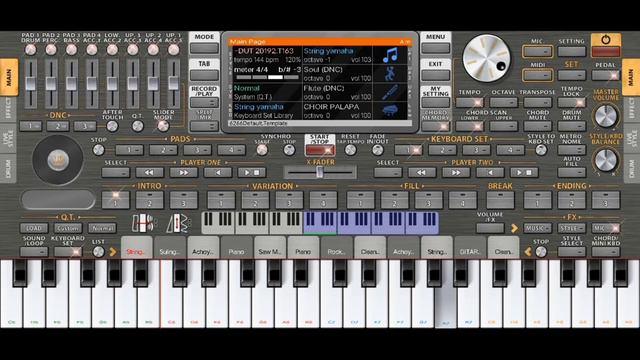Select the Saw M. sound tab
The image size is (640, 360).
click(270, 248)
